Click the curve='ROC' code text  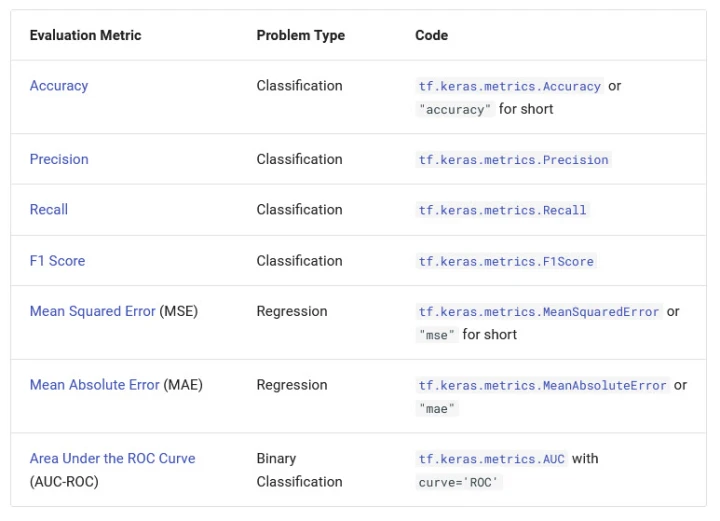coord(459,482)
